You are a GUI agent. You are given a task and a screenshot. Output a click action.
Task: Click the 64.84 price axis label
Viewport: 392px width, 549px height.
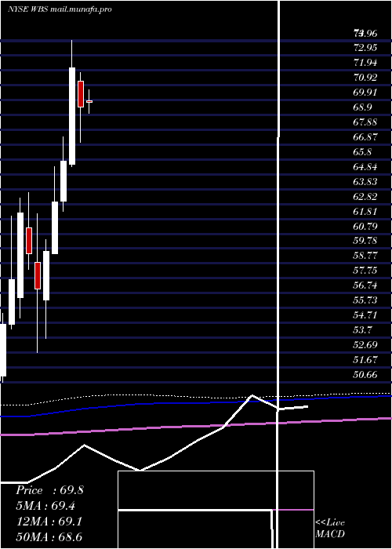365,166
